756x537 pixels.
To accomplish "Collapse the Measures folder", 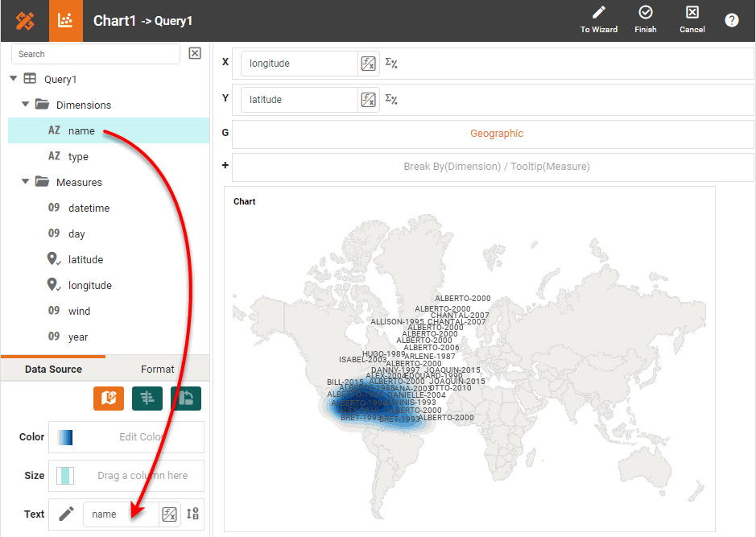I will (x=26, y=182).
